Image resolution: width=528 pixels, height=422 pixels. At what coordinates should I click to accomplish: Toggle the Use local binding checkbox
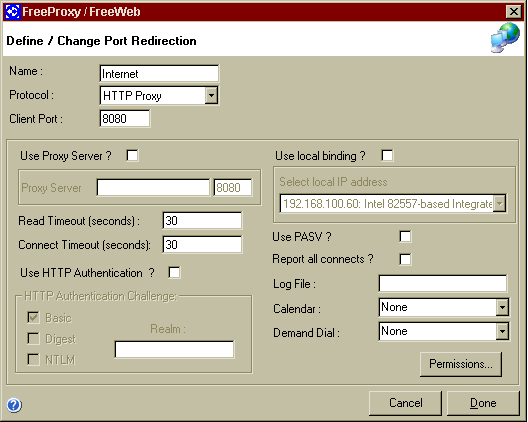(387, 156)
